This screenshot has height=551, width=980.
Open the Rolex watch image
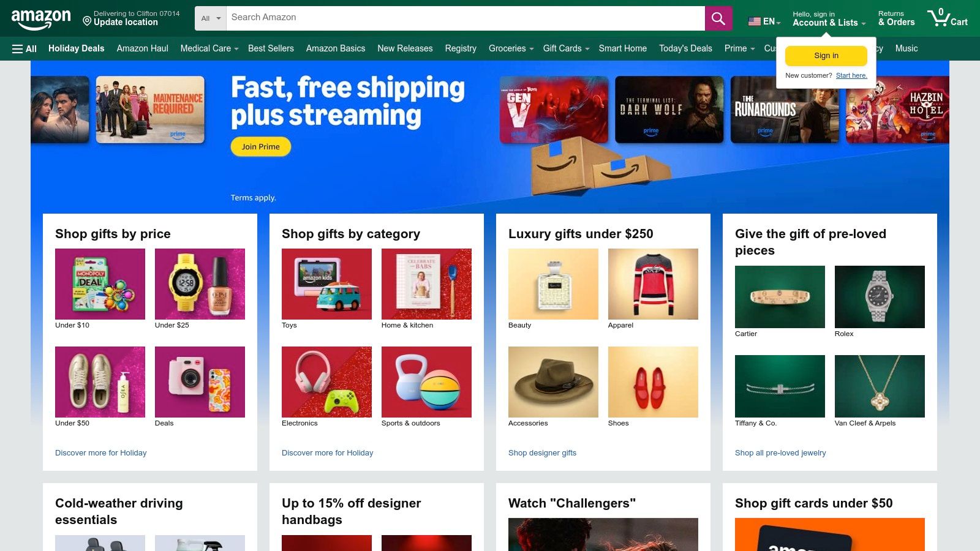point(880,297)
